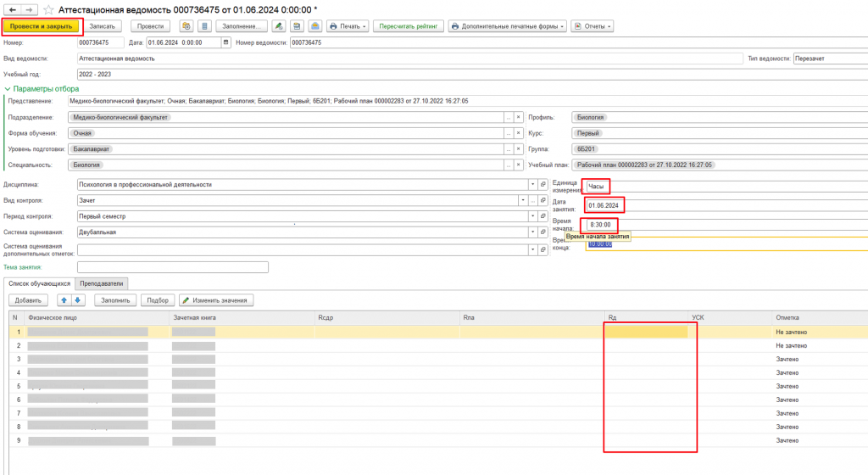Open the linked Дисциплина record with the open icon
This screenshot has width=868, height=475.
(542, 184)
